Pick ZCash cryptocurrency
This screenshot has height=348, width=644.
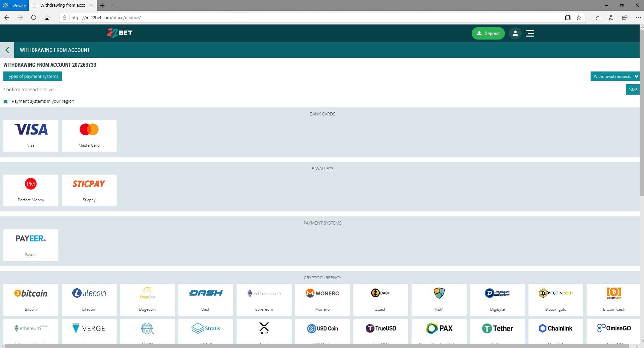[381, 300]
